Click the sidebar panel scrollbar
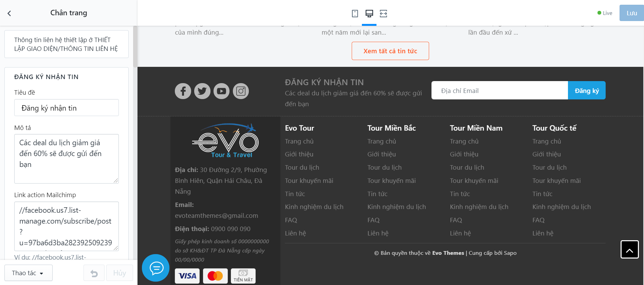This screenshot has height=285, width=644. pos(135,47)
